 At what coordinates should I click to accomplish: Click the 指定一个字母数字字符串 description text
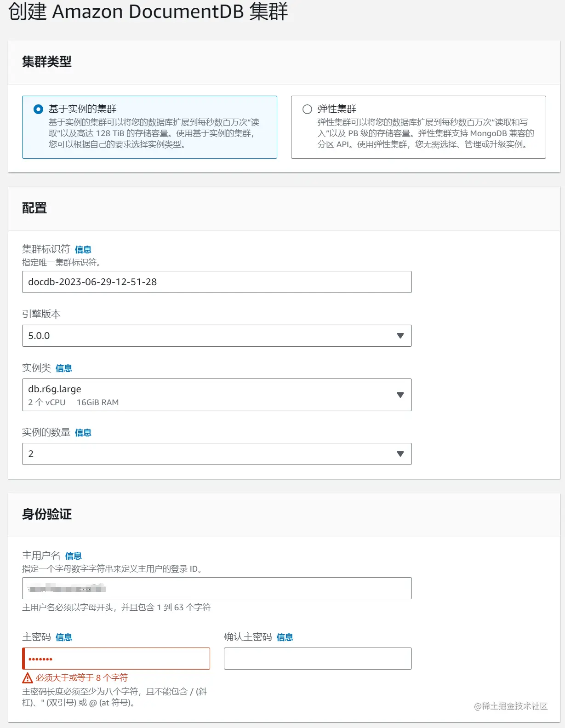click(112, 569)
